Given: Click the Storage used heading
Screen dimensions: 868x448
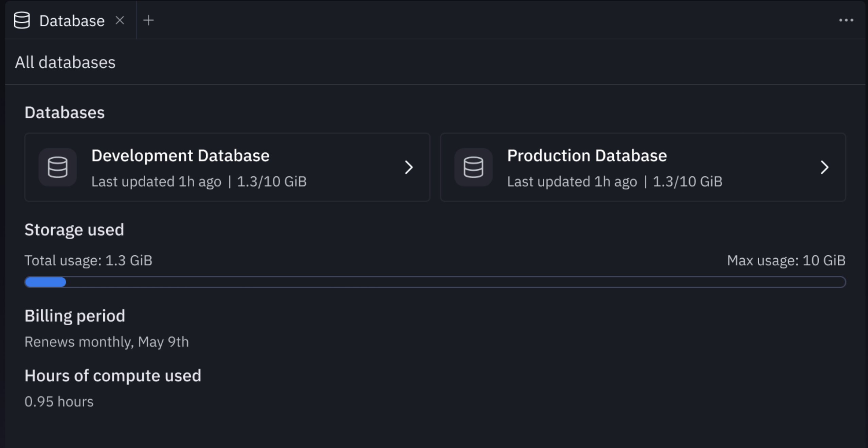Looking at the screenshot, I should [x=74, y=230].
